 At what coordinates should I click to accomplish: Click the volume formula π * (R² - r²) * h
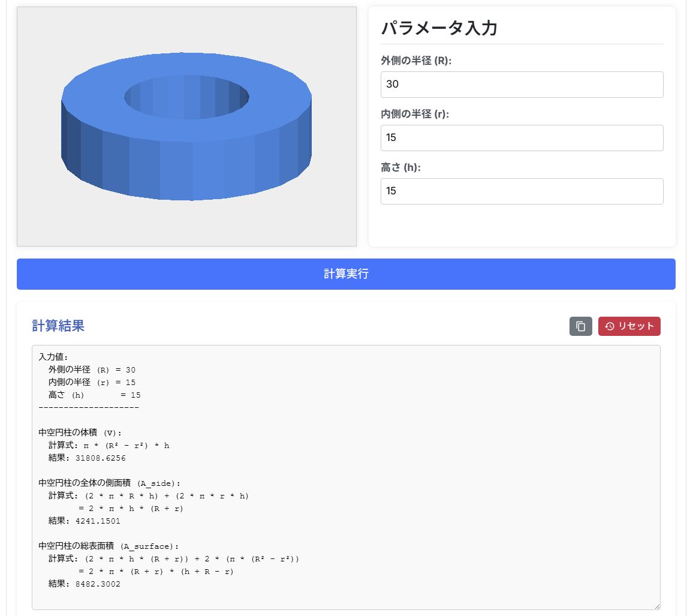[126, 445]
